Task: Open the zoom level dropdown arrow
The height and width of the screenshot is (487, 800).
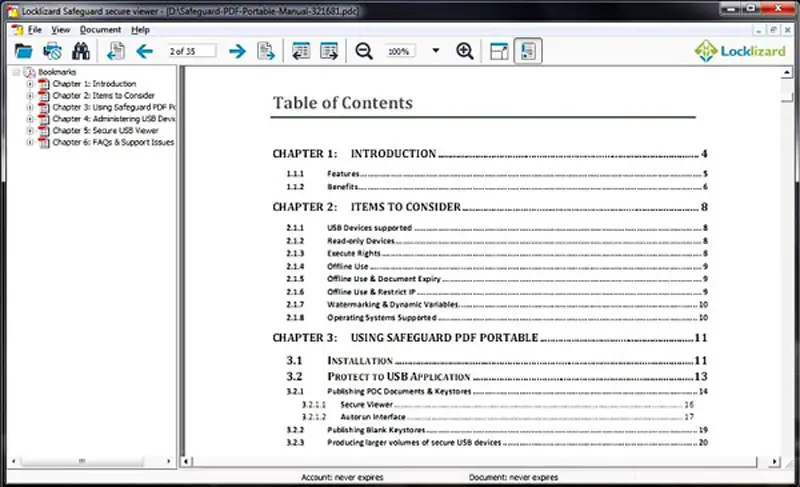Action: [436, 50]
